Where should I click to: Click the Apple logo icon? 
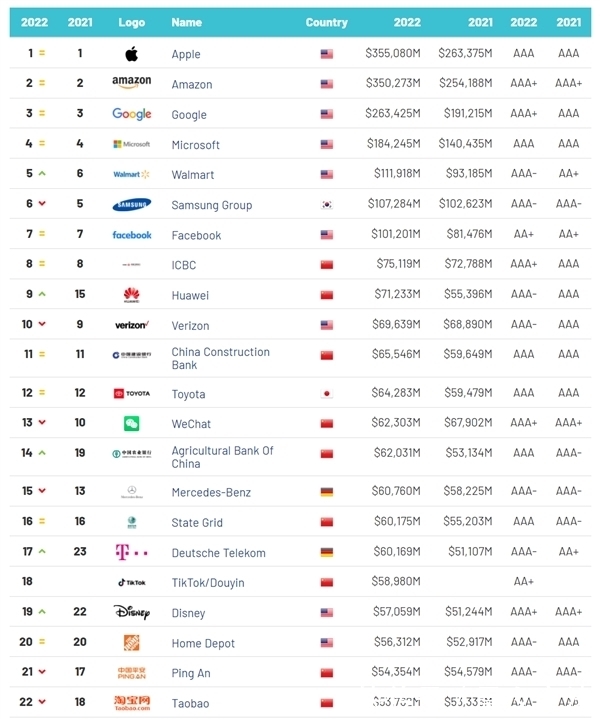pyautogui.click(x=131, y=54)
